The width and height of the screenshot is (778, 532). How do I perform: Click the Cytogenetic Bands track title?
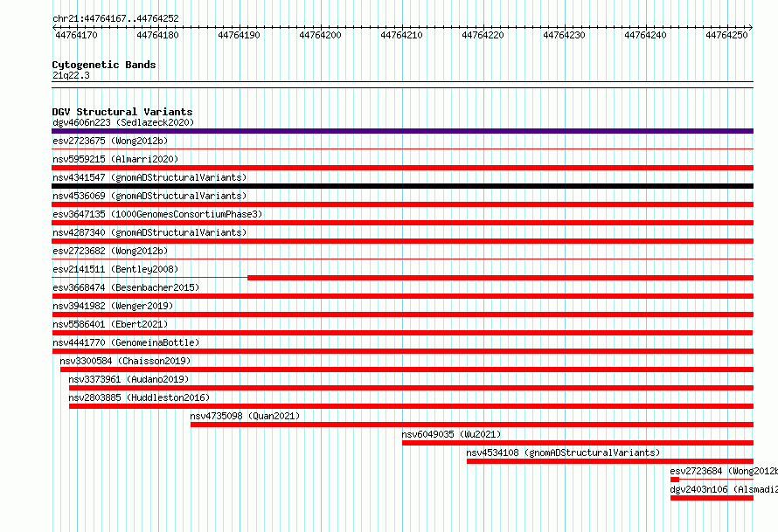point(104,65)
